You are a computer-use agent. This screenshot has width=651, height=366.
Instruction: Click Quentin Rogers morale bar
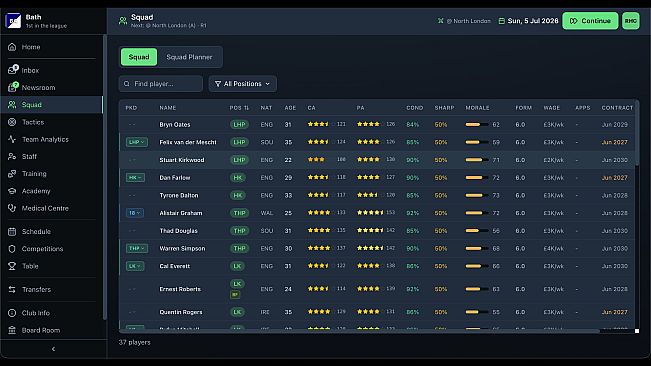477,312
